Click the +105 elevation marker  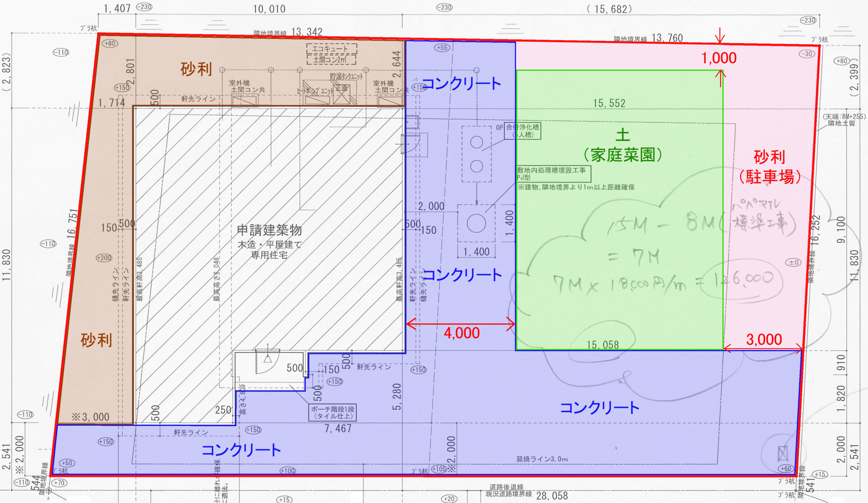439,469
